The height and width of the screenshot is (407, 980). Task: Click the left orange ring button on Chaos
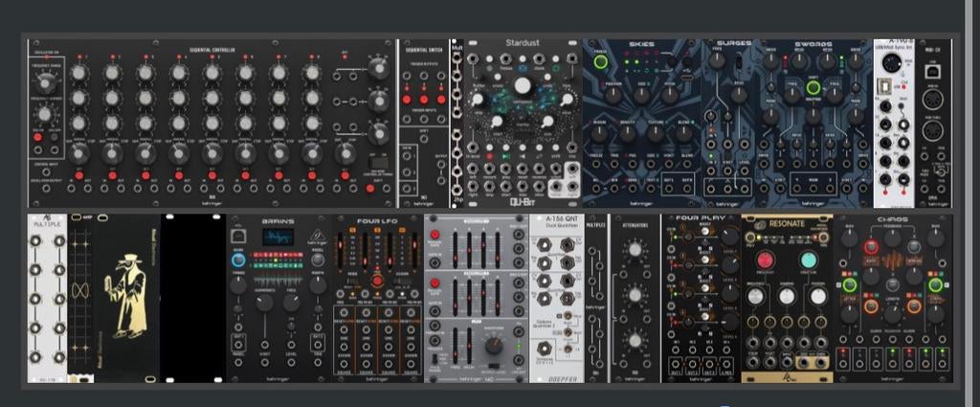pyautogui.click(x=871, y=306)
